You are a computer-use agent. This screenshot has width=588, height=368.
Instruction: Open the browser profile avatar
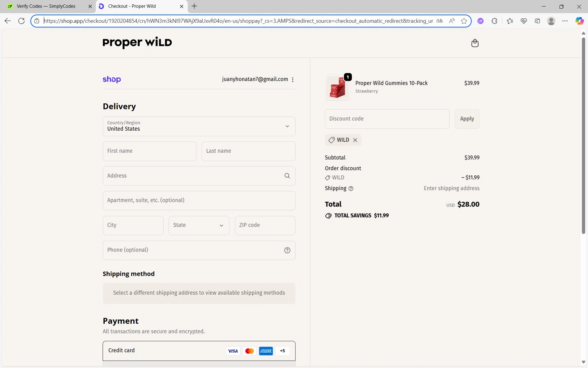[x=551, y=21]
